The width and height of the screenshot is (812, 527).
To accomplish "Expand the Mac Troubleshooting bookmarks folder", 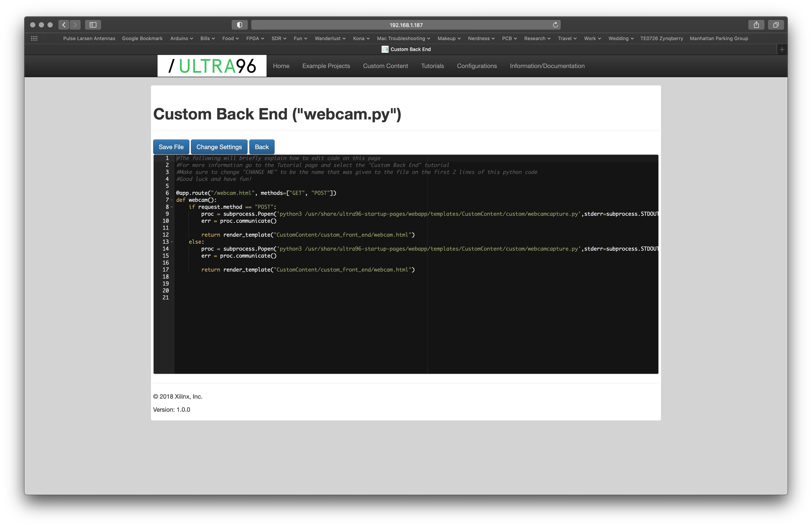I will [x=403, y=39].
